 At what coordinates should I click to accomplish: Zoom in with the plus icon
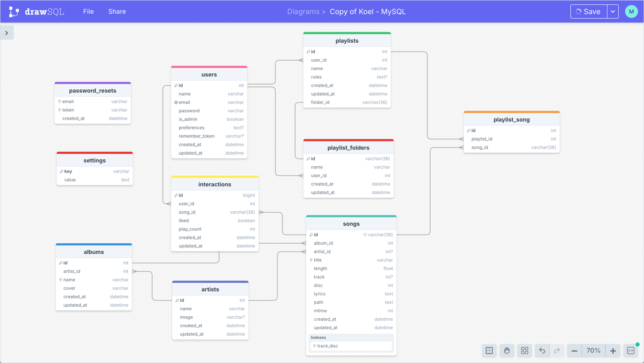[612, 351]
